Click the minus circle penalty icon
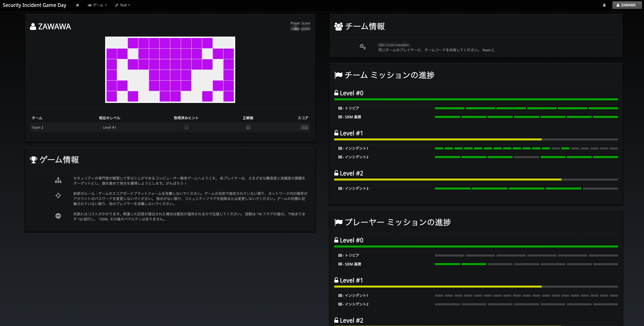Image resolution: width=644 pixels, height=326 pixels. 58,216
